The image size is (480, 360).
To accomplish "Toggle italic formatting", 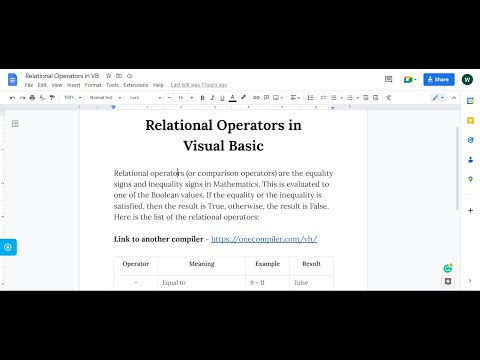I will (x=212, y=98).
